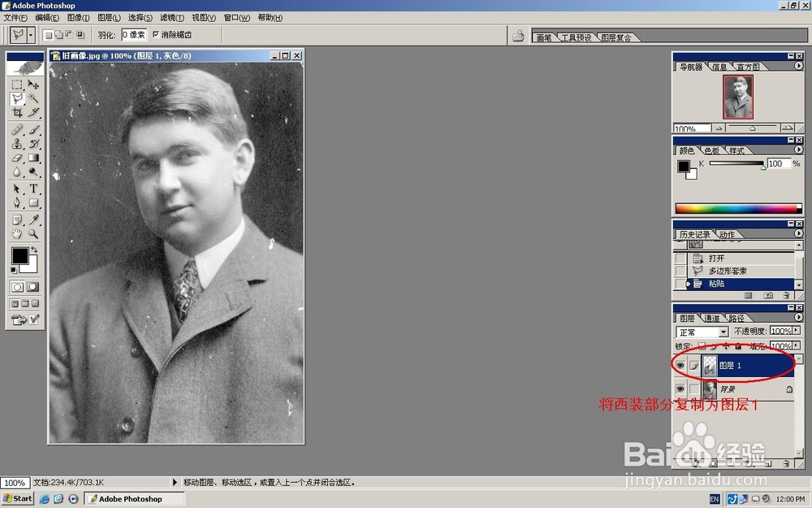The height and width of the screenshot is (508, 812).
Task: Select the Zoom magnifier tool
Action: 33,234
